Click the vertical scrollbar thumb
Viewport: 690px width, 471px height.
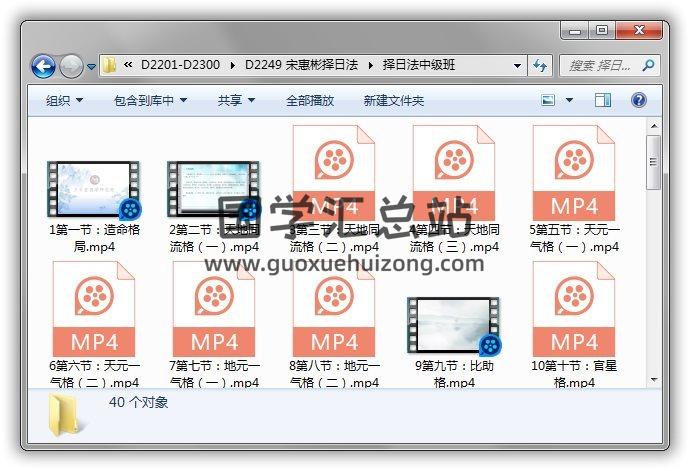coord(654,162)
